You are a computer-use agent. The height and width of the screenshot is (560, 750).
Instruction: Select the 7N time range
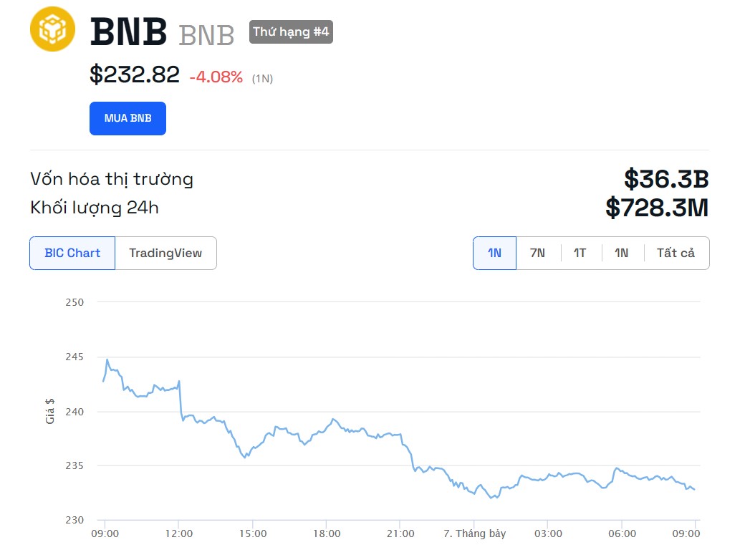[538, 253]
